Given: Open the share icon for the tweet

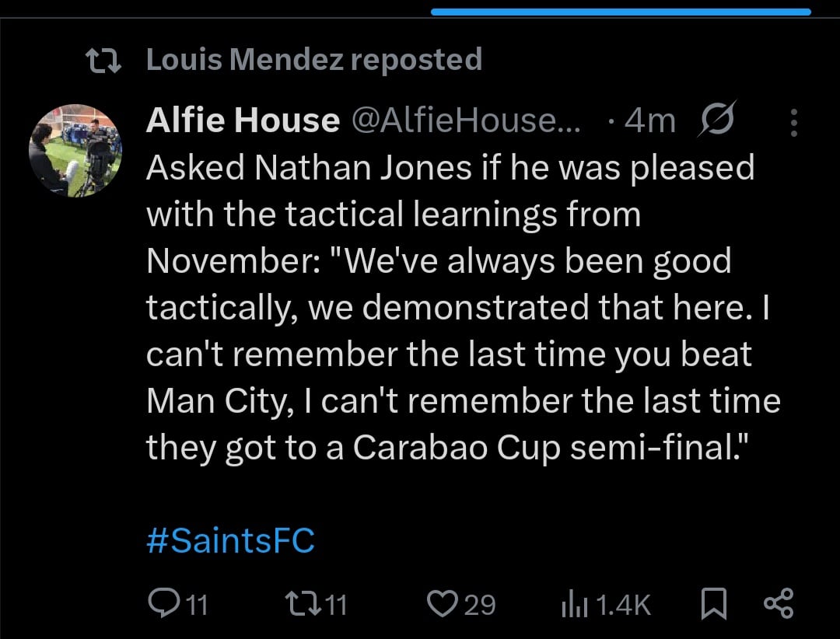Looking at the screenshot, I should [778, 604].
